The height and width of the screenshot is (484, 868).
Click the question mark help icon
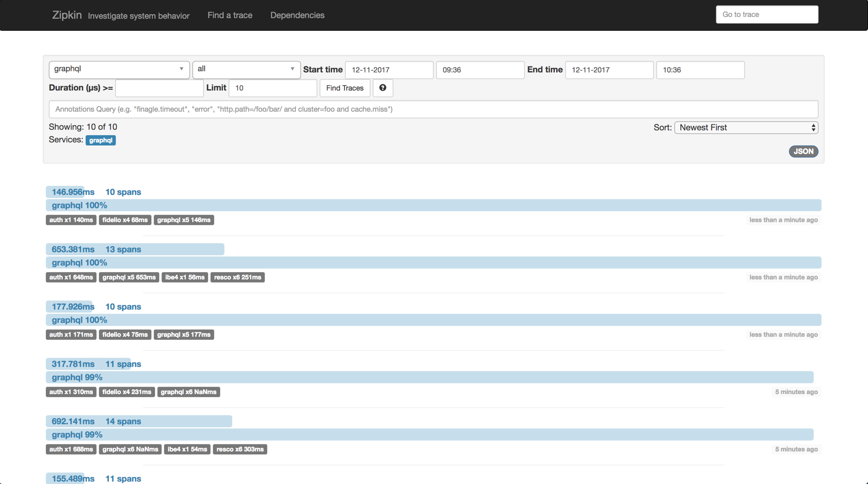382,88
